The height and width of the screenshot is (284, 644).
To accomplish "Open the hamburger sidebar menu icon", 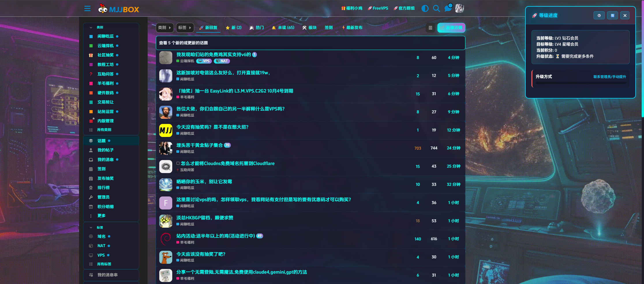I will pos(87,8).
